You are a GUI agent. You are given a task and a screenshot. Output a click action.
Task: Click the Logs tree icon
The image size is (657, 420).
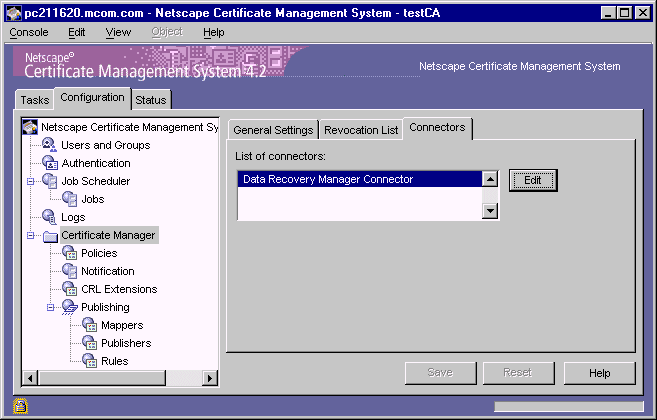coord(49,217)
